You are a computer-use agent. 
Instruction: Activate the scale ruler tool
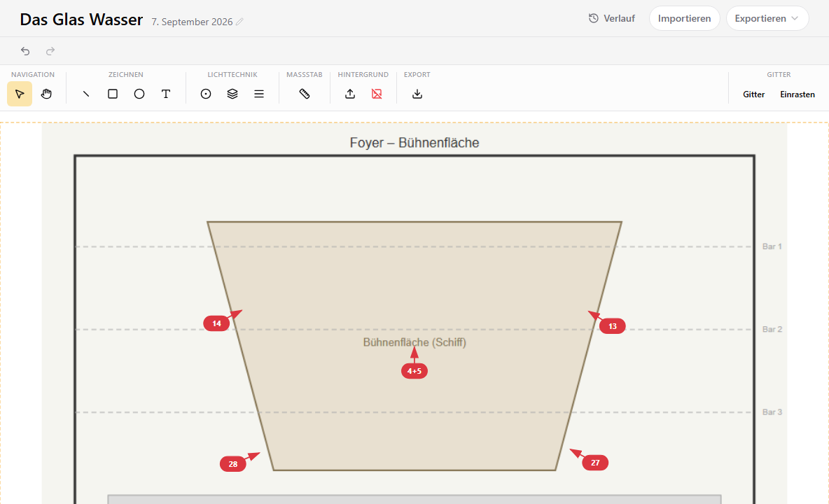tap(305, 94)
